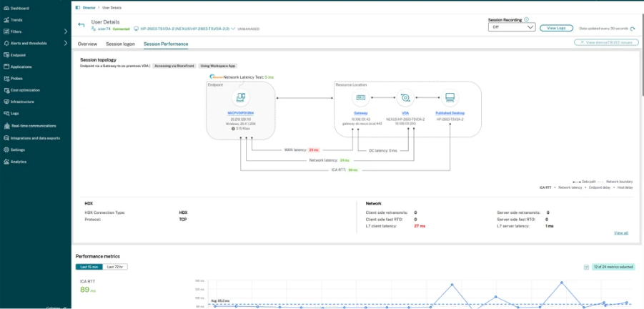644x309 pixels.
Task: Click the machine monitor icon by HP-2603-TSVDA-2
Action: pos(137,29)
